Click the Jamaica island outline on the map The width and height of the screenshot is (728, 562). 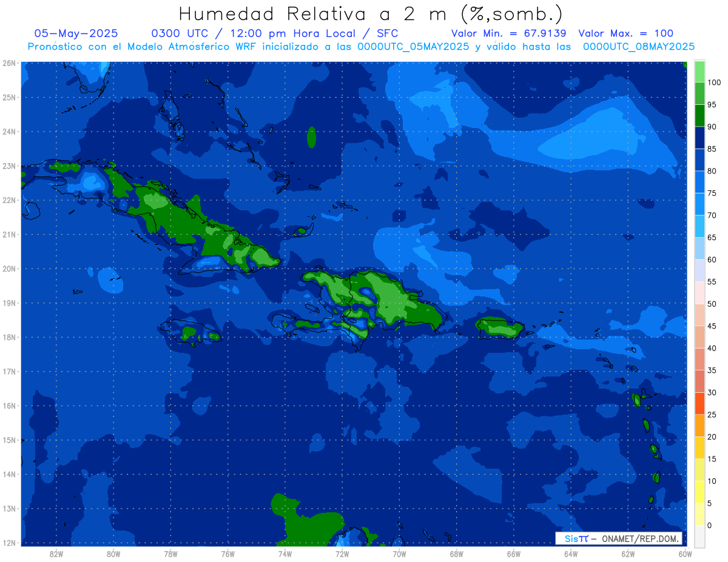click(190, 332)
